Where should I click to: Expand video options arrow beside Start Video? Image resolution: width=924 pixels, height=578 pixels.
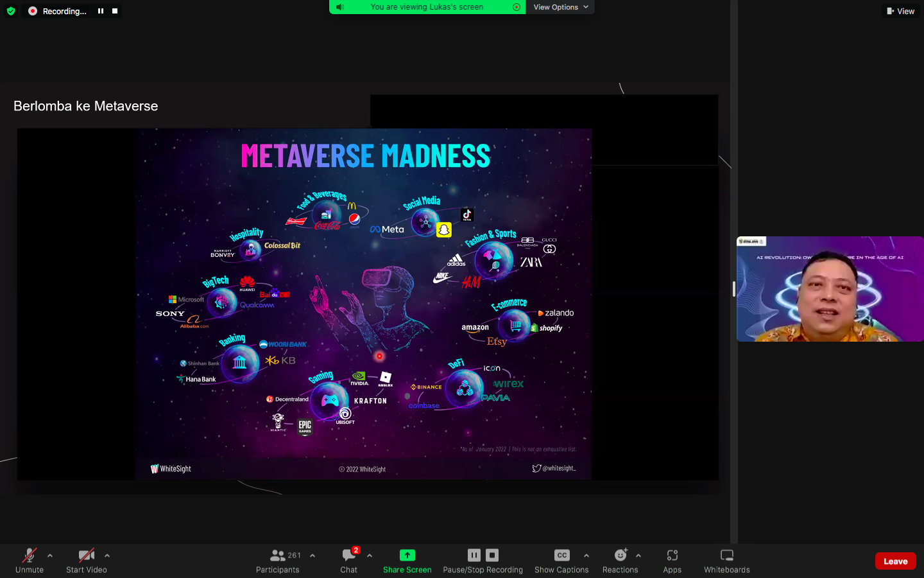[x=107, y=556]
